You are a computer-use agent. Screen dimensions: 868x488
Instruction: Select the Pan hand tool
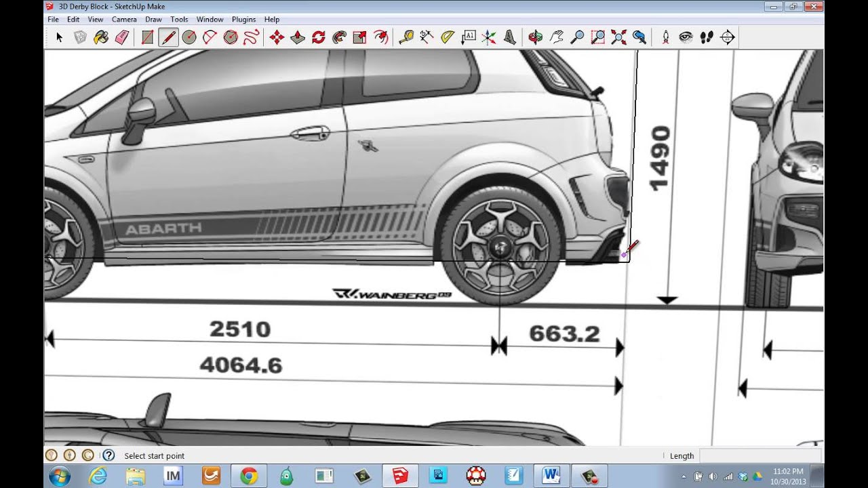pyautogui.click(x=556, y=37)
